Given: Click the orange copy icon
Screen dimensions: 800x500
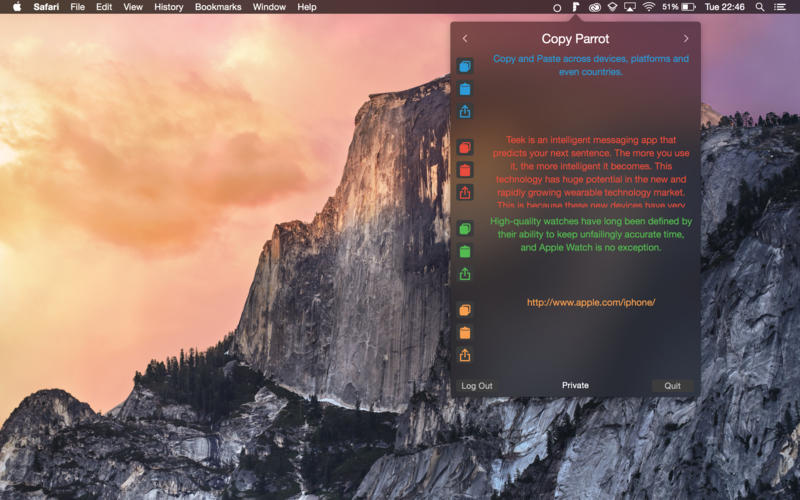Looking at the screenshot, I should (465, 310).
